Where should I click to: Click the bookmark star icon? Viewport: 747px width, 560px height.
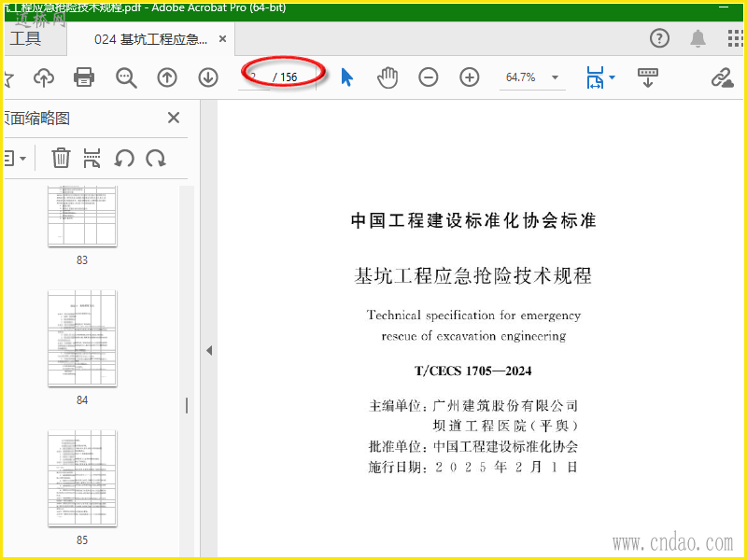click(x=8, y=77)
